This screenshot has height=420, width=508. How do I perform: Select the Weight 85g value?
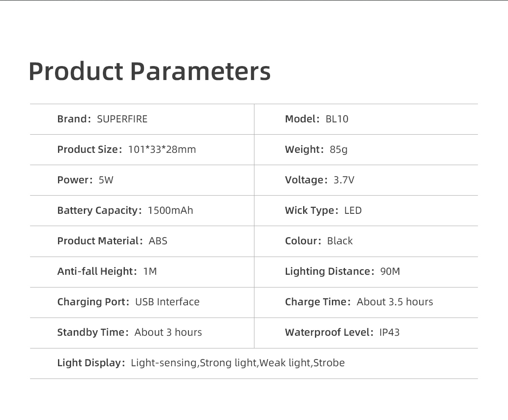point(316,149)
